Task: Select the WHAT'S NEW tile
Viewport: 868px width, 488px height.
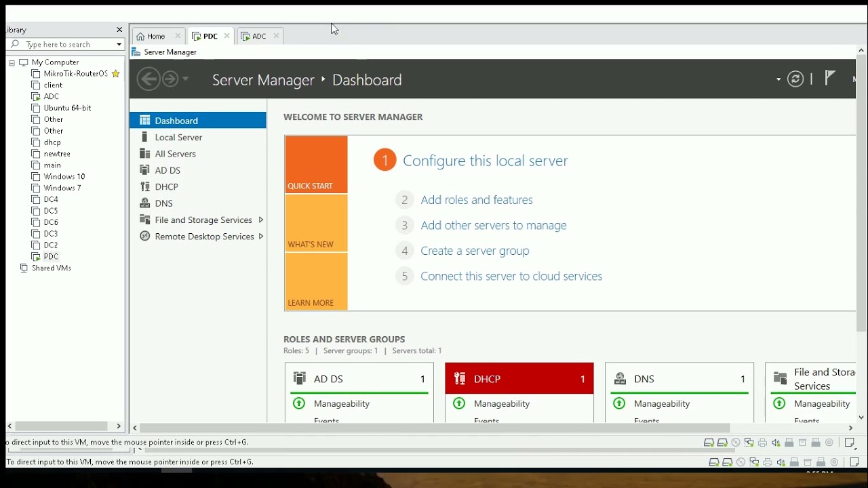Action: tap(316, 224)
